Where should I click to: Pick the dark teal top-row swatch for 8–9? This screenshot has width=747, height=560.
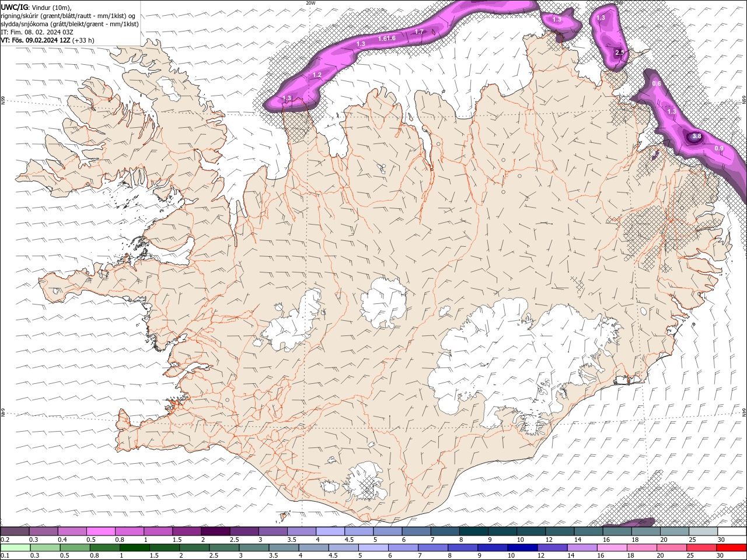(474, 531)
